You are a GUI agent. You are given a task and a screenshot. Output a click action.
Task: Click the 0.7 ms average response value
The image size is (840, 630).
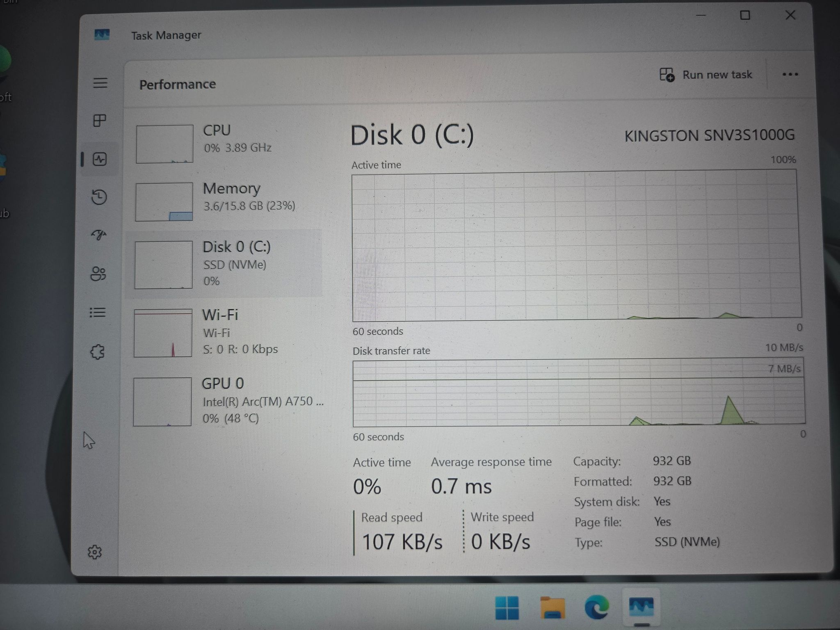click(461, 486)
